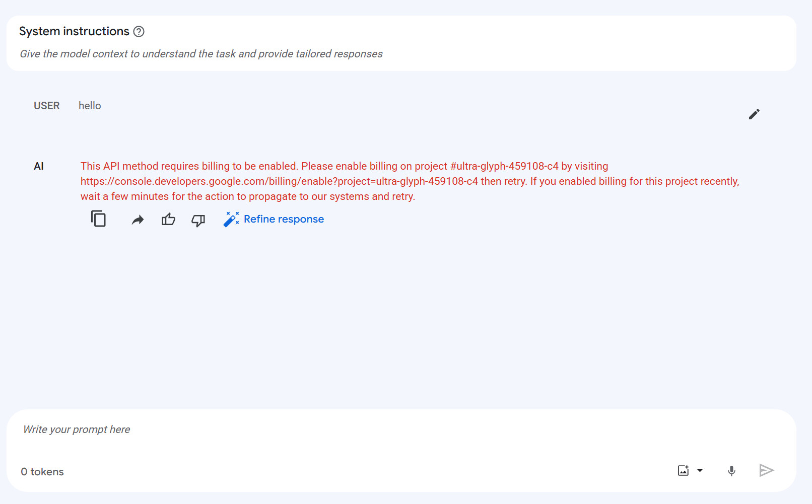This screenshot has height=504, width=812.
Task: Click the System instructions help icon
Action: click(x=139, y=32)
